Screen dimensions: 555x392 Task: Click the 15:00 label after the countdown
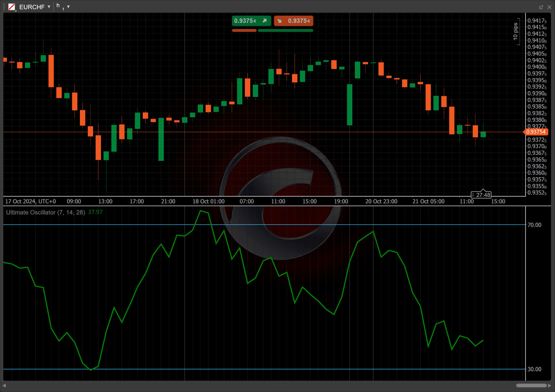tap(498, 201)
